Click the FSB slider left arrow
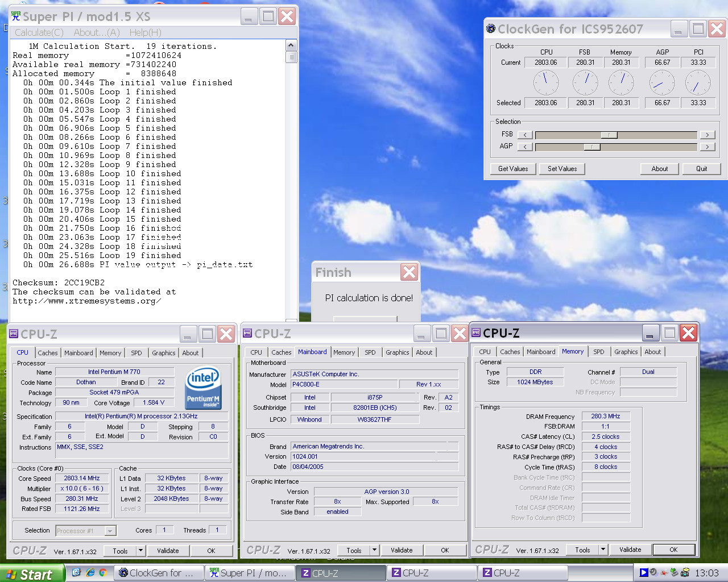Viewport: 728px width, 582px height. (525, 135)
